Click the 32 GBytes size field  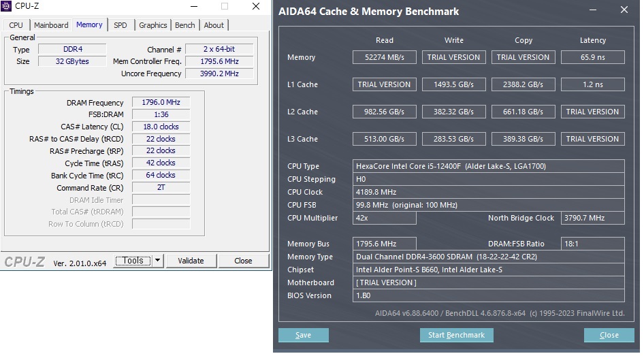[73, 61]
